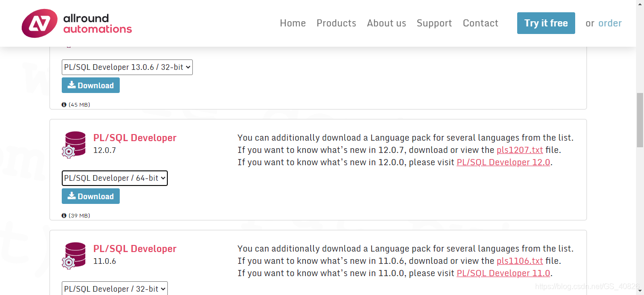
Task: Open the pls1207.txt link
Action: [520, 150]
